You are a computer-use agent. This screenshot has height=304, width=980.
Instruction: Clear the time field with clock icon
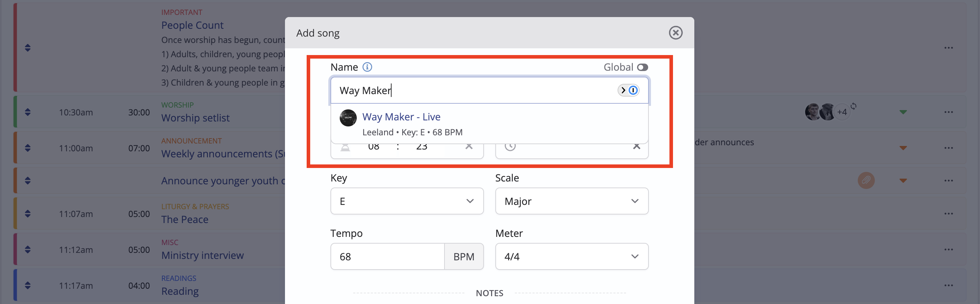636,146
